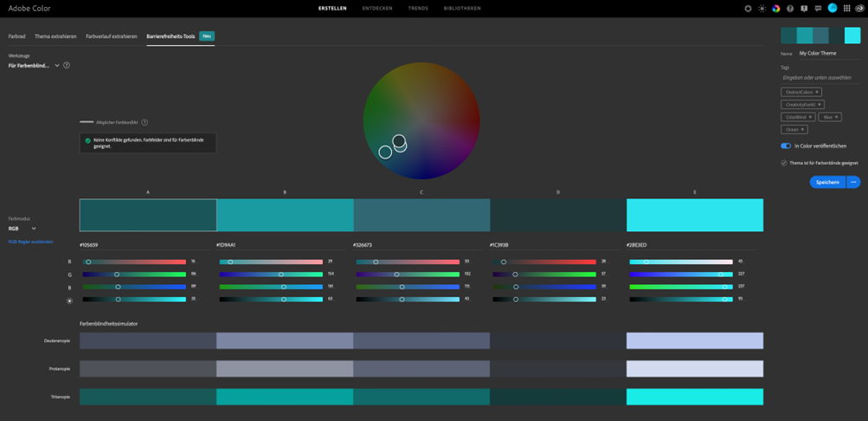Viewport: 868px width, 421px height.
Task: Open the ERSTELLEN menu
Action: coord(332,9)
